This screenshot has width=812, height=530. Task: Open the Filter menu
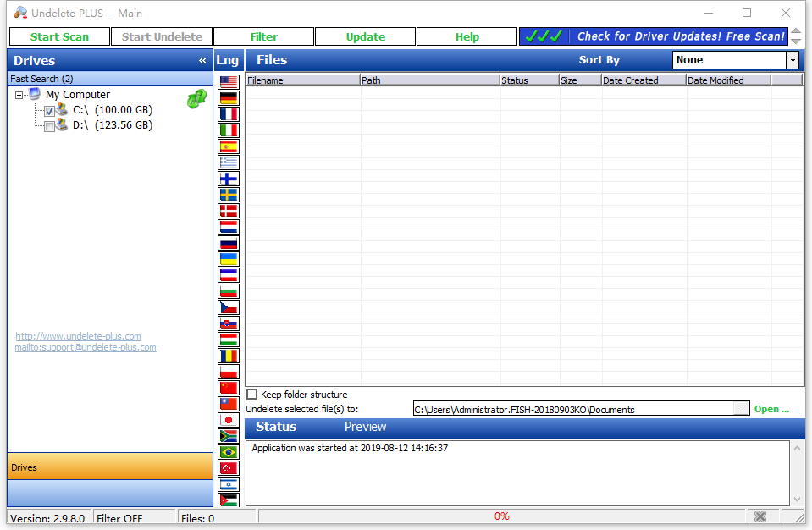(x=263, y=36)
